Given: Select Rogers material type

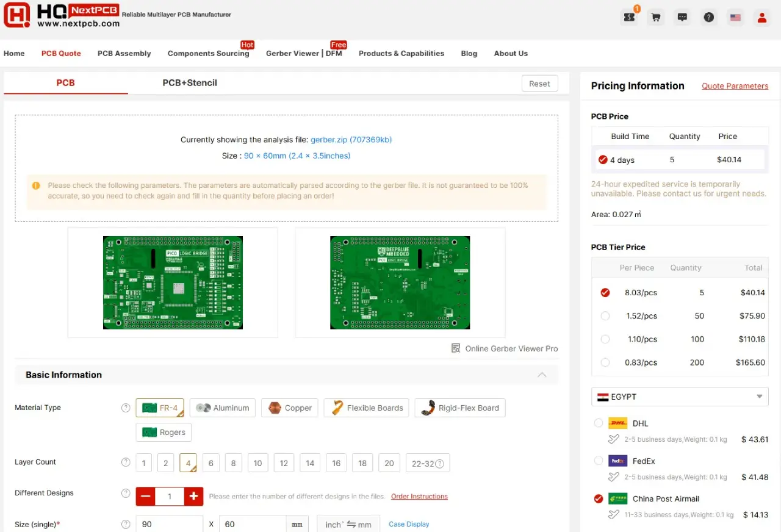Looking at the screenshot, I should click(x=164, y=432).
